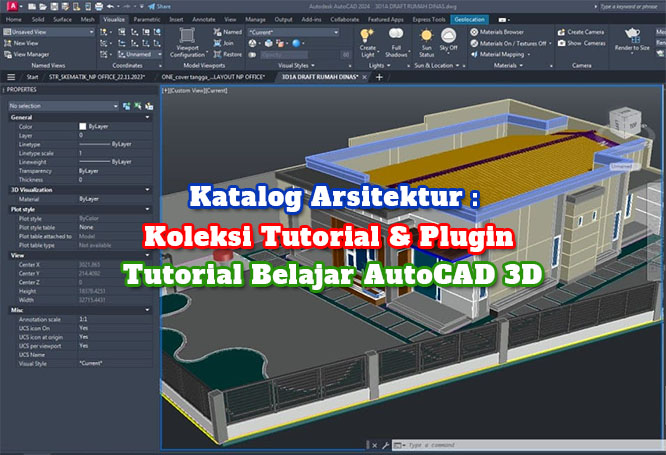This screenshot has width=666, height=455.
Task: Open the Express Tools ribbon tab
Action: (429, 20)
